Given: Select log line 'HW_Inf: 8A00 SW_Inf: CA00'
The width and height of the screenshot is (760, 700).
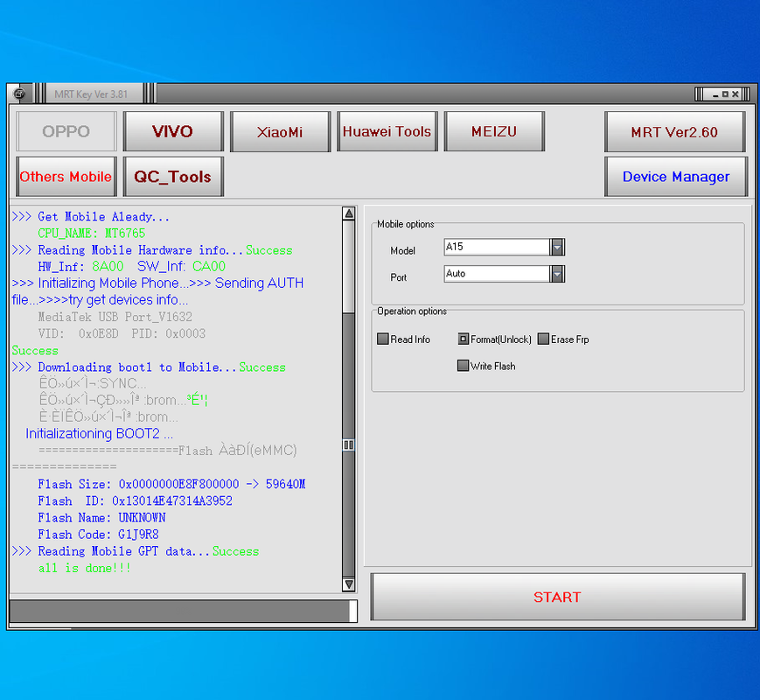Looking at the screenshot, I should coord(132,266).
